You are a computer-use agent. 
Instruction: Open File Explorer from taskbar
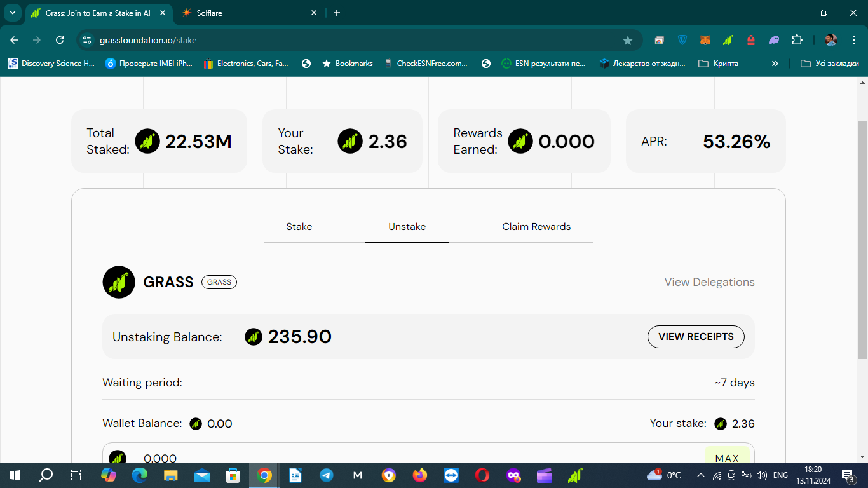pyautogui.click(x=171, y=475)
